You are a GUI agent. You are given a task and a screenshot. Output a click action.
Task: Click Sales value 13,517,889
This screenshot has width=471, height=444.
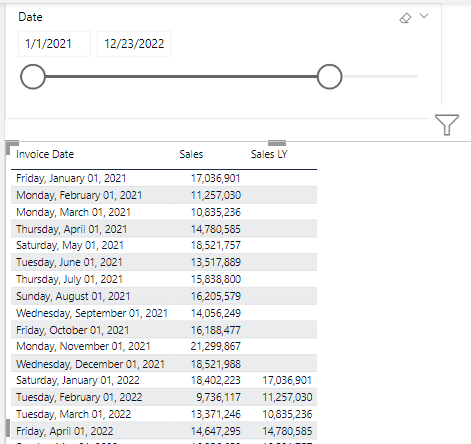[x=216, y=262]
